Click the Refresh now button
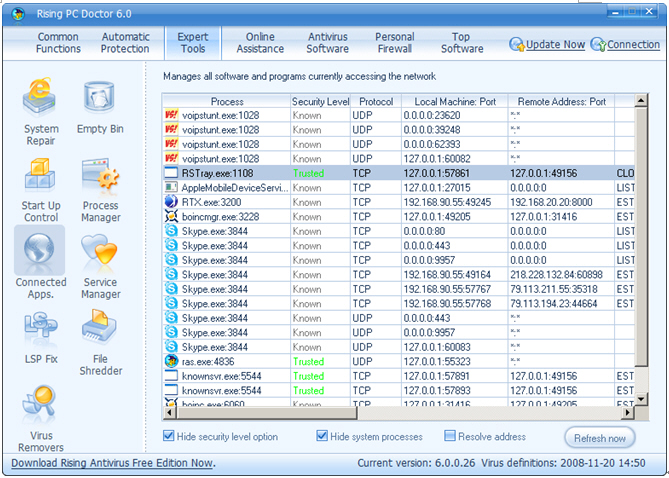The height and width of the screenshot is (478, 669). click(599, 438)
